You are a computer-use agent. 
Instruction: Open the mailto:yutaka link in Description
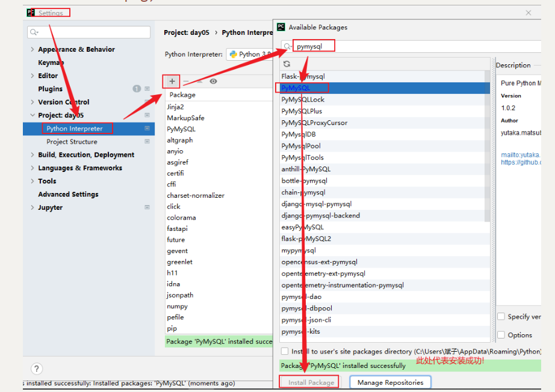[x=520, y=155]
